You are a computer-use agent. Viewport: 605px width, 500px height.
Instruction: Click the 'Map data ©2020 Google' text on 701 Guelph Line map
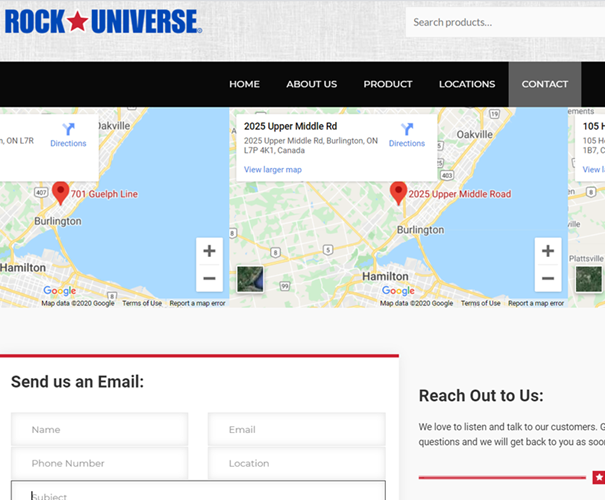click(x=78, y=303)
